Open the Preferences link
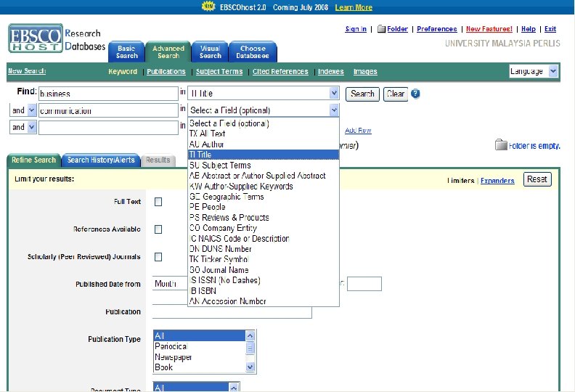575x392 pixels. 437,28
